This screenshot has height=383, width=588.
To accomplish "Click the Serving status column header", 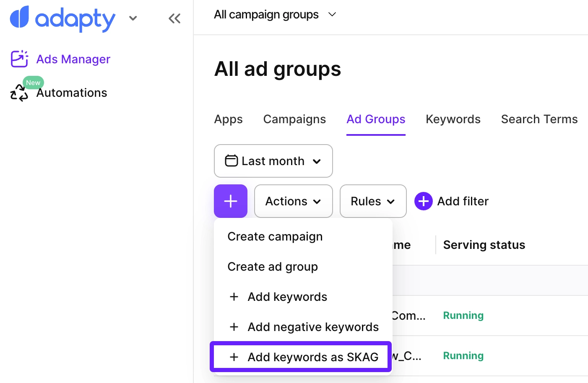I will (484, 245).
